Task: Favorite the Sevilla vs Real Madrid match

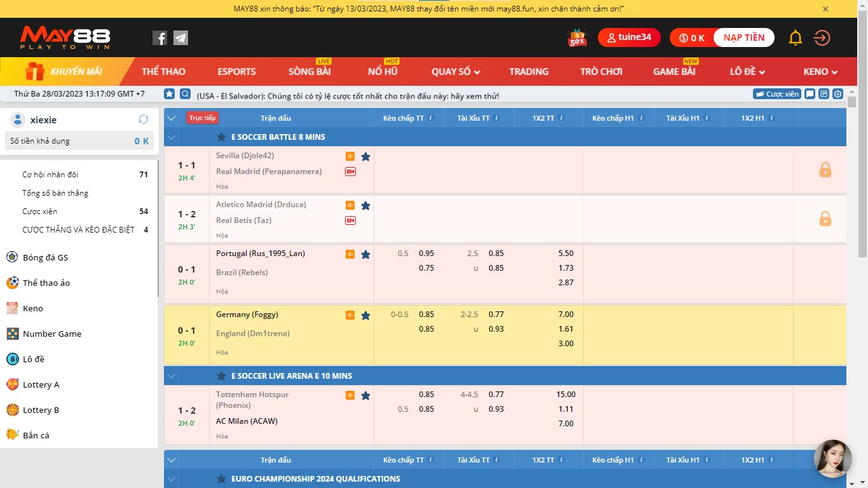Action: (x=365, y=156)
